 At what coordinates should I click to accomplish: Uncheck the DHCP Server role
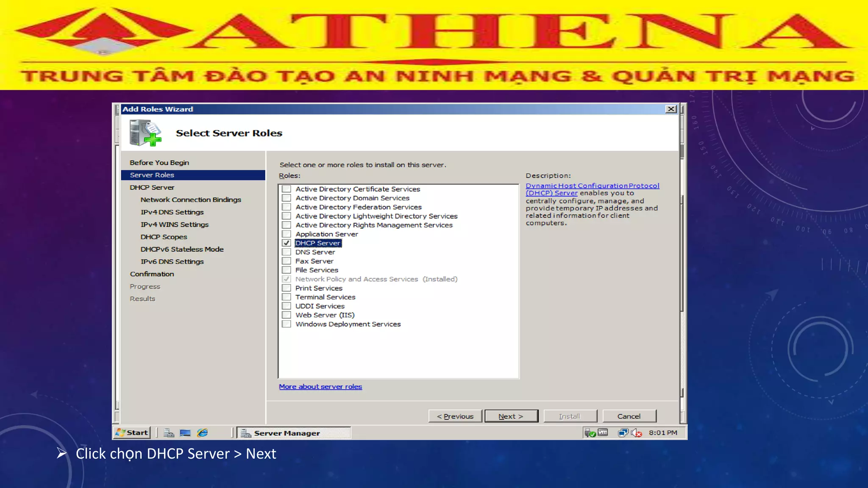tap(287, 243)
